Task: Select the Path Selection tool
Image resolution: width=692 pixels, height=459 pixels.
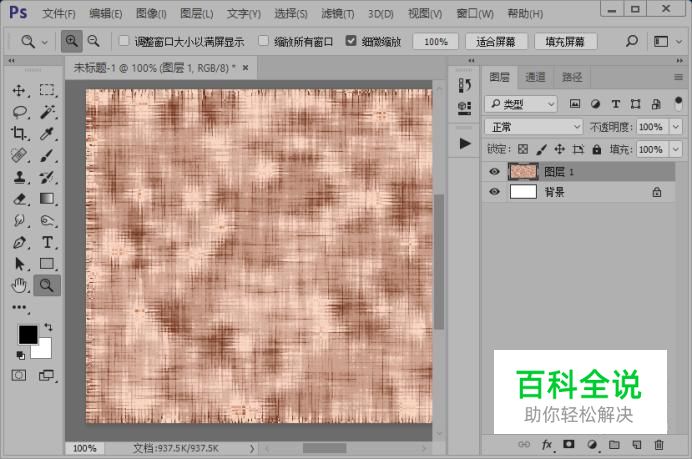Action: point(19,264)
